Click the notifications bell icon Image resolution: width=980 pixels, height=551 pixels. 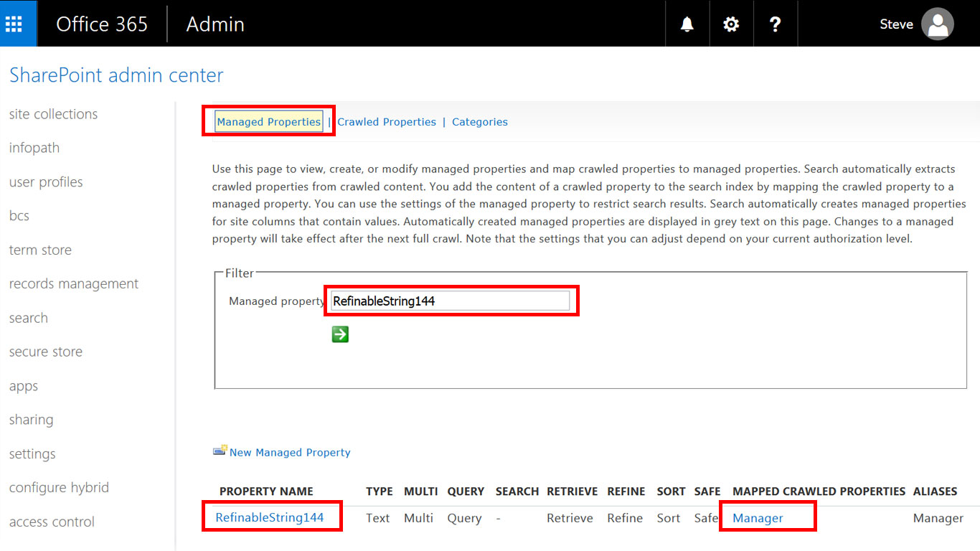click(x=687, y=24)
